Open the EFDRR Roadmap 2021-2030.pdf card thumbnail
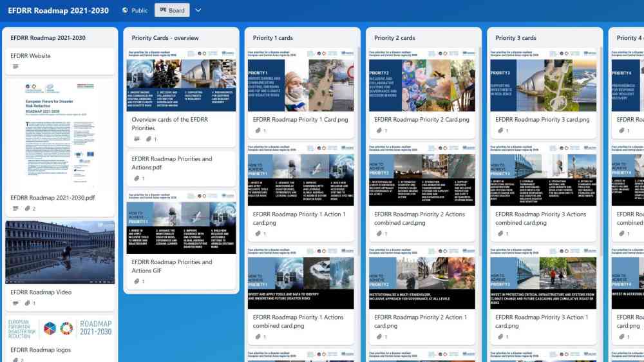Image resolution: width=644 pixels, height=362 pixels. point(60,134)
